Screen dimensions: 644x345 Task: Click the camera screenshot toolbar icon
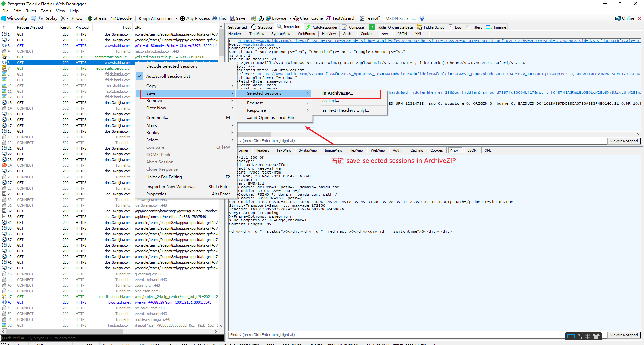[253, 18]
